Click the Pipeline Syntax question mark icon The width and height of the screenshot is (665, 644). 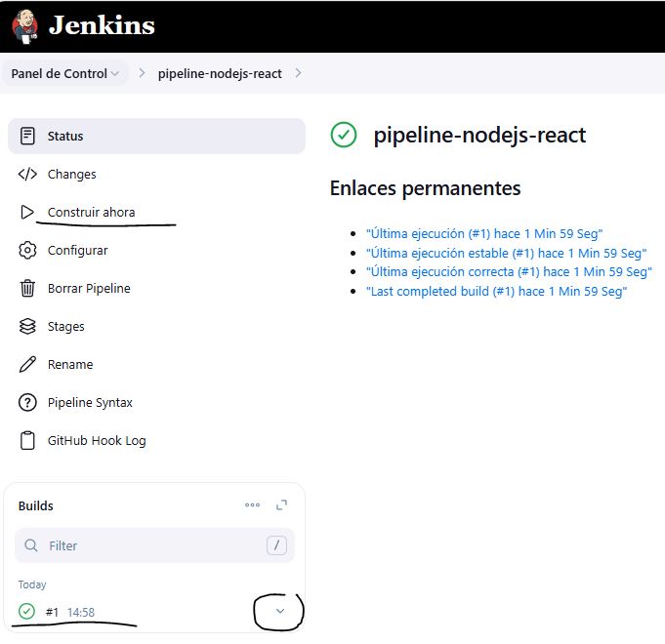tap(27, 402)
